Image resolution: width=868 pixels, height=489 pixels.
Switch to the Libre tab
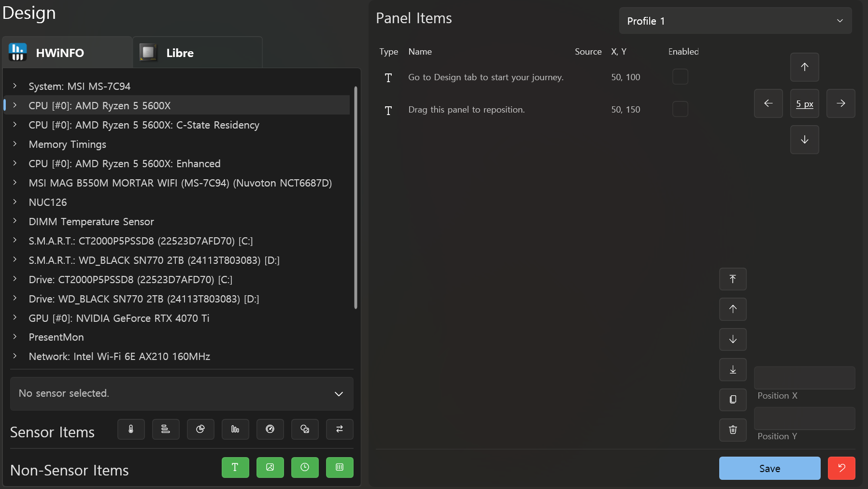(x=198, y=52)
